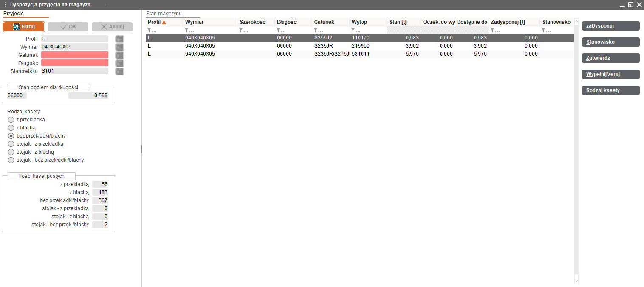Click the filter icon under Gatunek column
644x287 pixels.
pos(316,30)
